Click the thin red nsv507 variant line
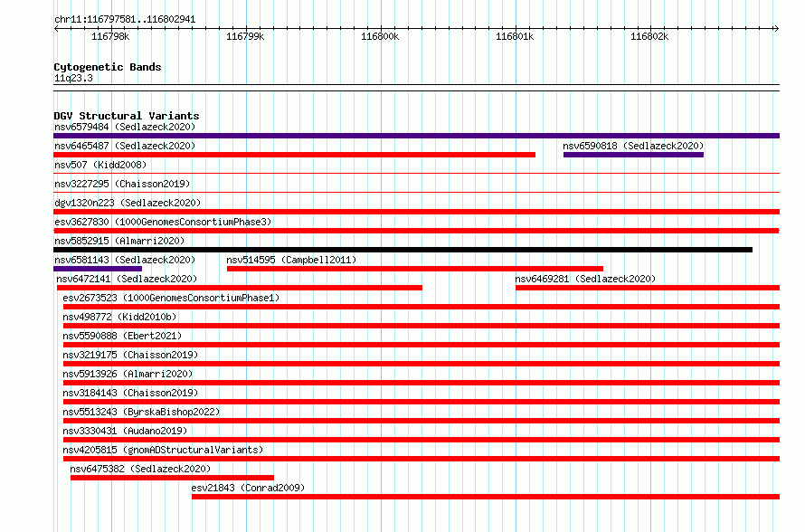 [x=416, y=174]
